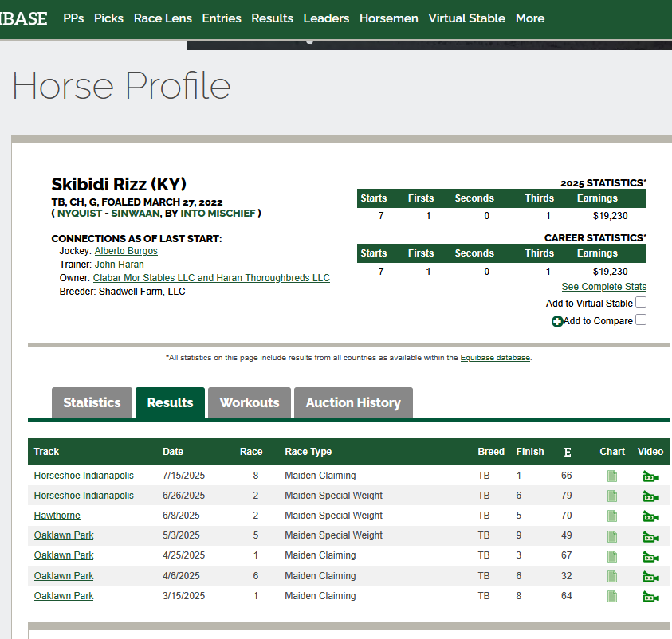The image size is (672, 639).
Task: Click the Date column header
Action: [x=173, y=452]
